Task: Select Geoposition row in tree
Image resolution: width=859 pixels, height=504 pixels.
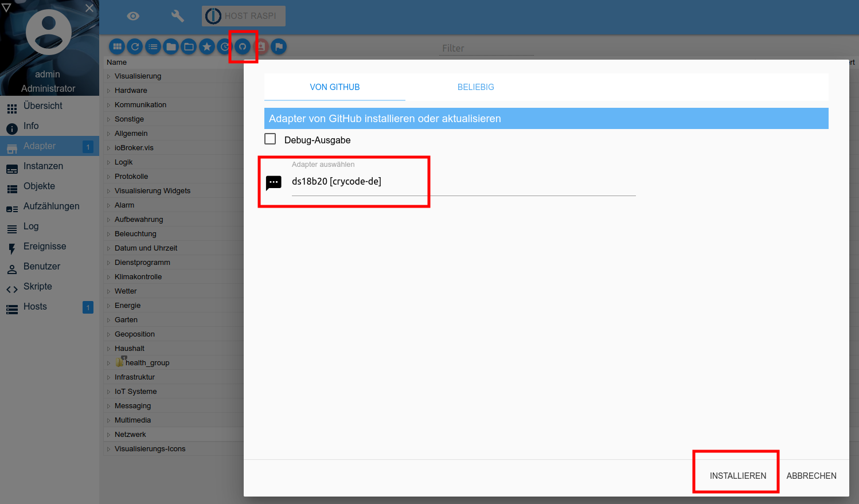Action: point(174,334)
